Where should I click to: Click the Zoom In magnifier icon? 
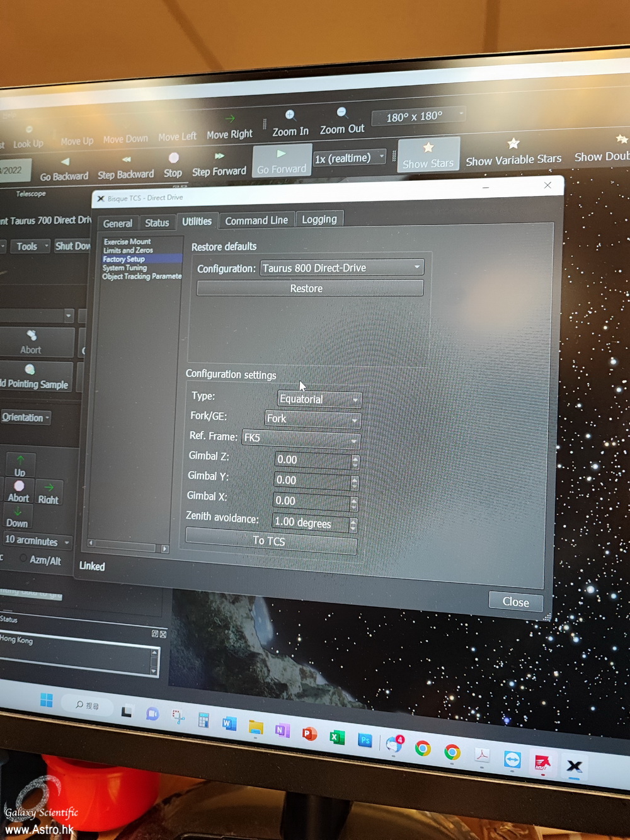click(290, 115)
